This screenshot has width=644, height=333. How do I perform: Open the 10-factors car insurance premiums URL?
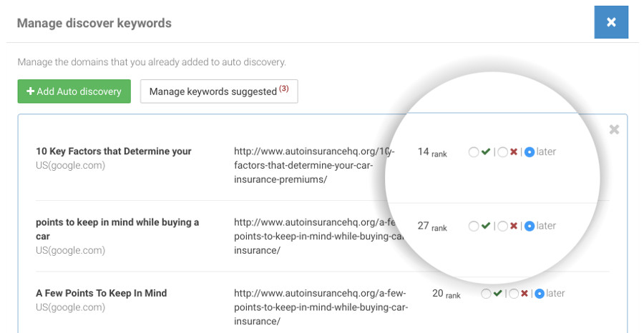point(313,165)
